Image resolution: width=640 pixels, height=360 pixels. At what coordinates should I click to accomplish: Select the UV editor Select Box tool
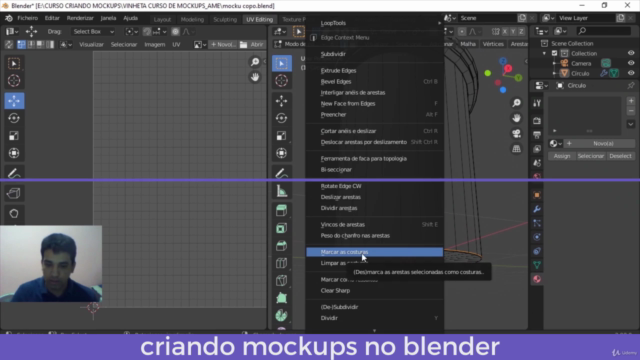[14, 63]
